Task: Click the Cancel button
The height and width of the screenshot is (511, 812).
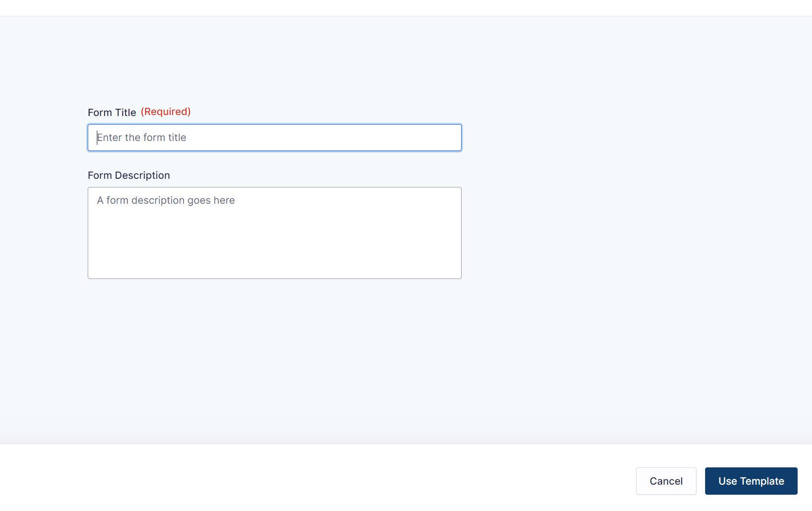Action: click(666, 481)
